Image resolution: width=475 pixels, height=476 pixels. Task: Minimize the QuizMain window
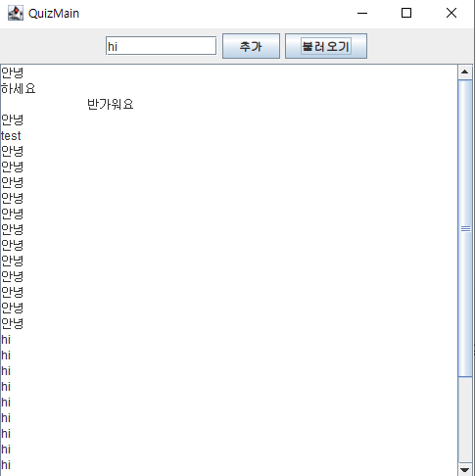pos(362,13)
